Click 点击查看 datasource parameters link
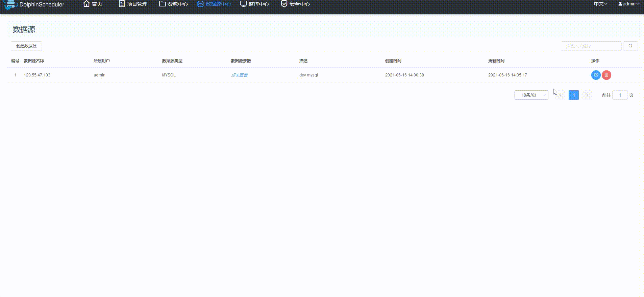644x297 pixels. pos(239,75)
